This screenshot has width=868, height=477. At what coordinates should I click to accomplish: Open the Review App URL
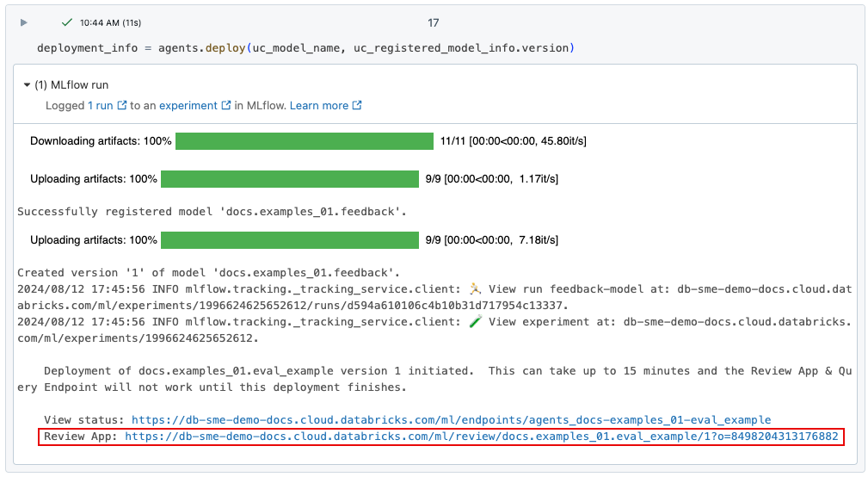481,437
